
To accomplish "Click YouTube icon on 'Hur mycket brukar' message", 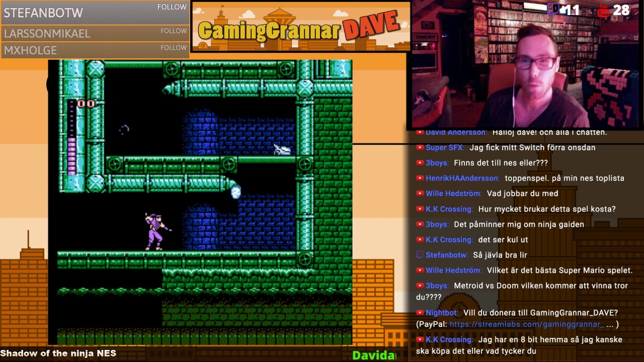I will click(420, 209).
